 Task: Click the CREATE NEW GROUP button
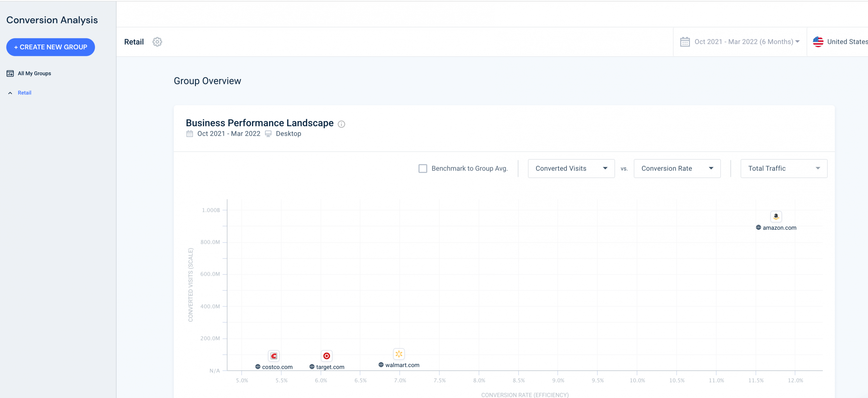tap(51, 47)
